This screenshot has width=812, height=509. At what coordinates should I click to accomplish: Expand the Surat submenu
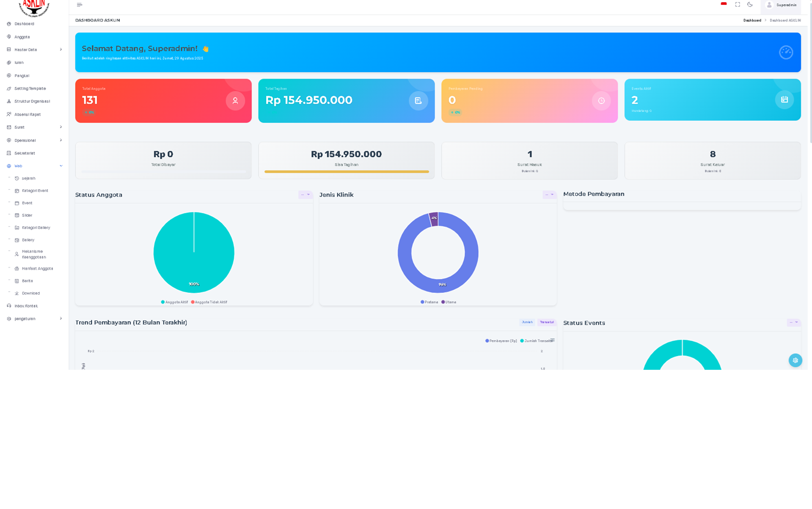click(34, 127)
